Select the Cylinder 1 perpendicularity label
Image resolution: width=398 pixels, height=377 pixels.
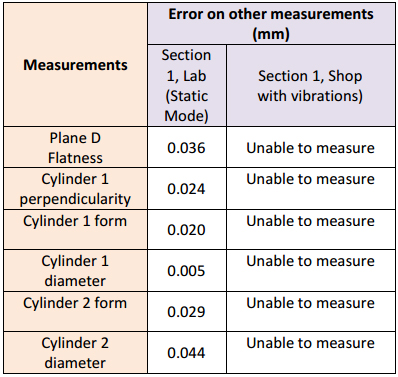pyautogui.click(x=75, y=189)
